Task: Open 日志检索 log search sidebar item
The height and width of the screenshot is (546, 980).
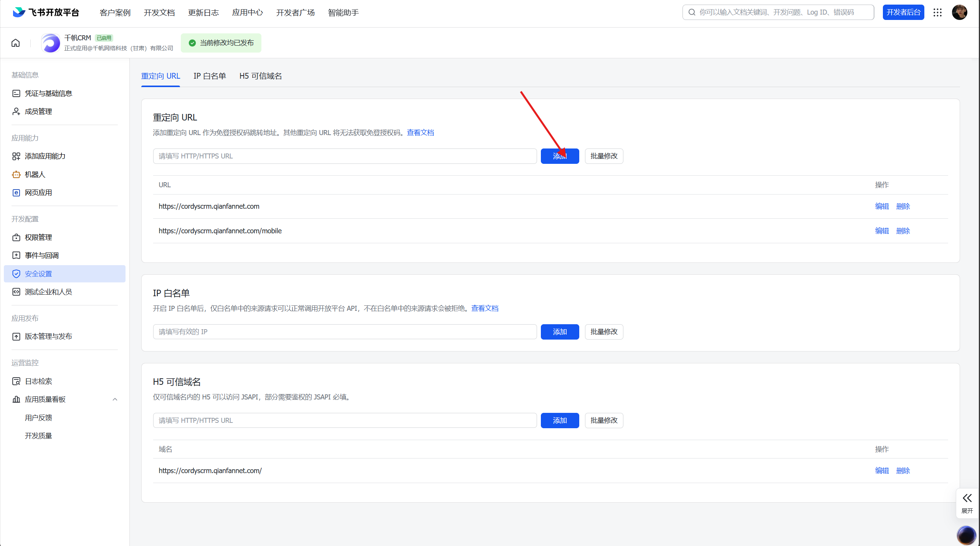Action: point(38,381)
